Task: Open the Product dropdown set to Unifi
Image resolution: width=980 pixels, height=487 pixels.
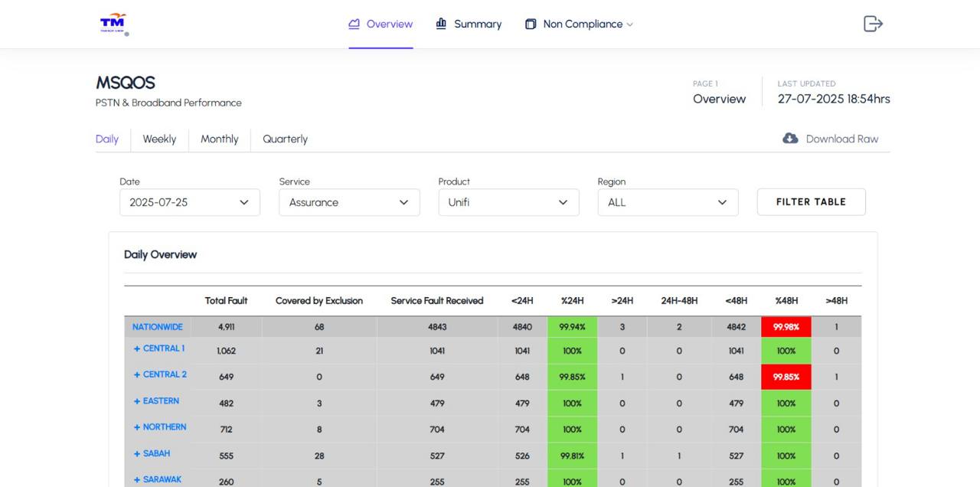Action: [508, 202]
